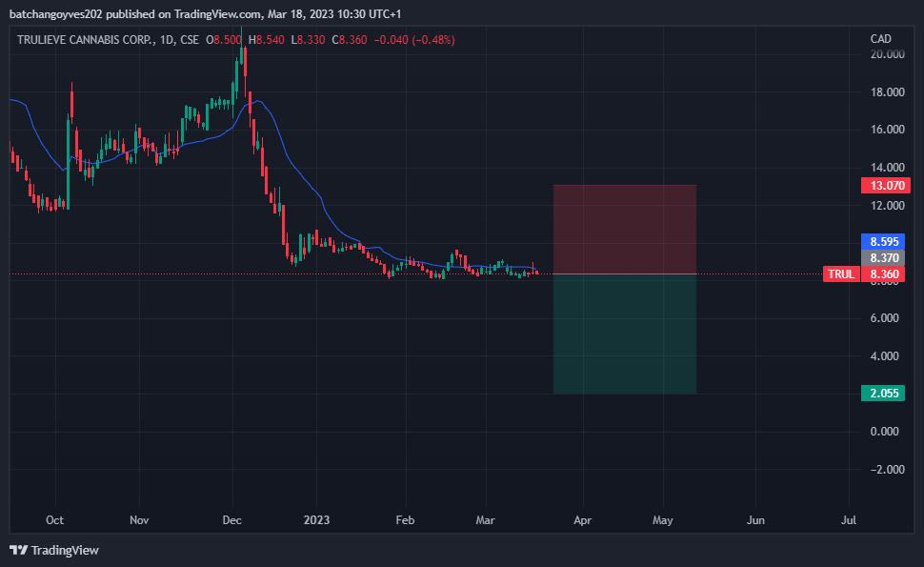Click the 6.000 price axis label

point(885,318)
